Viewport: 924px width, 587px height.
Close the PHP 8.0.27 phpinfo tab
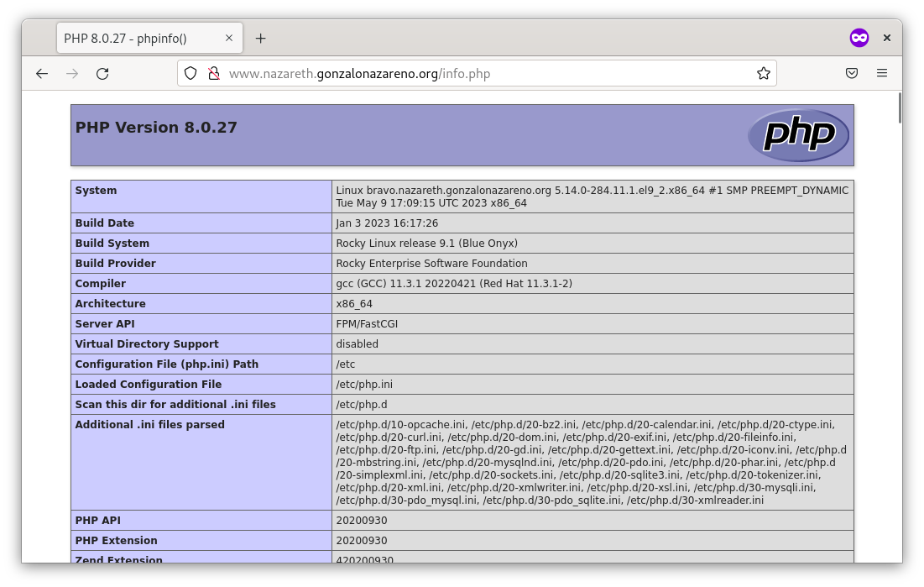[229, 39]
